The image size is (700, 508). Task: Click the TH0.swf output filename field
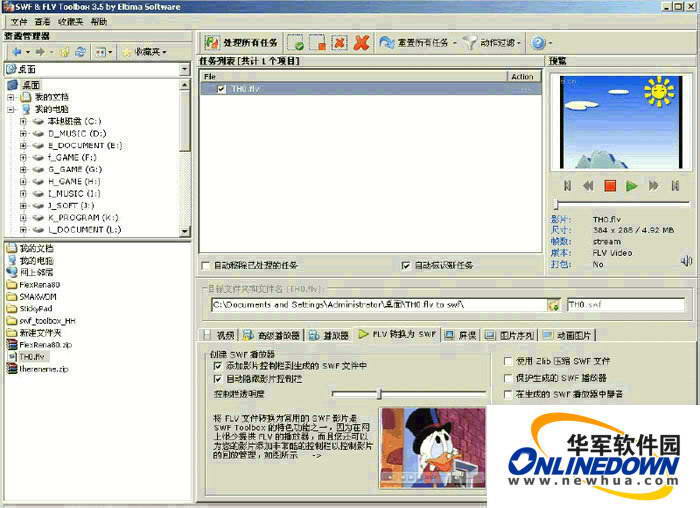click(625, 304)
